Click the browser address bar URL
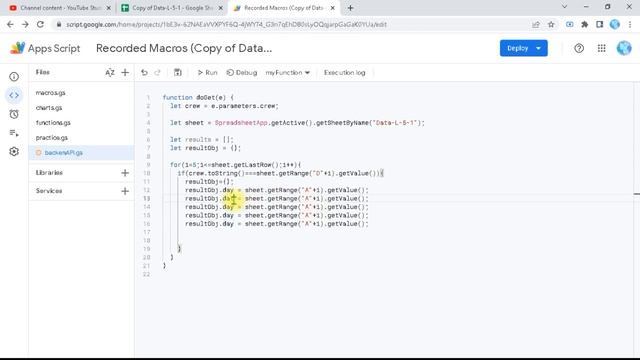The image size is (640, 360). tap(227, 24)
